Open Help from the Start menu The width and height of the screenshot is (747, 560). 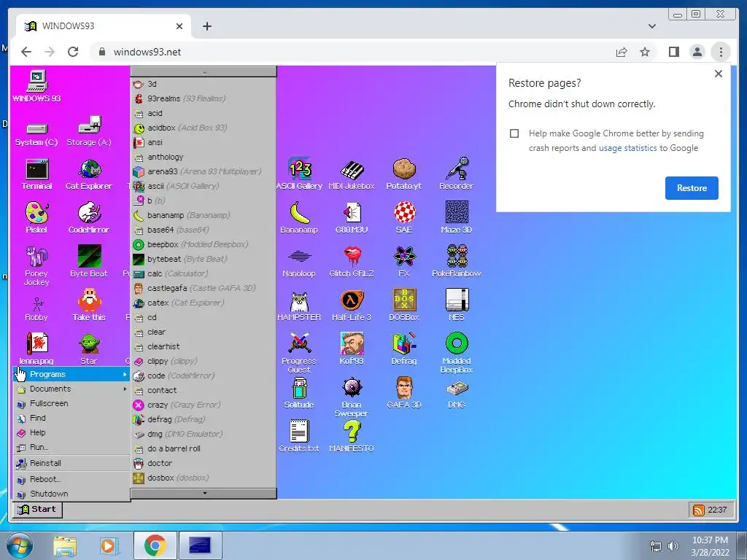pos(71,433)
